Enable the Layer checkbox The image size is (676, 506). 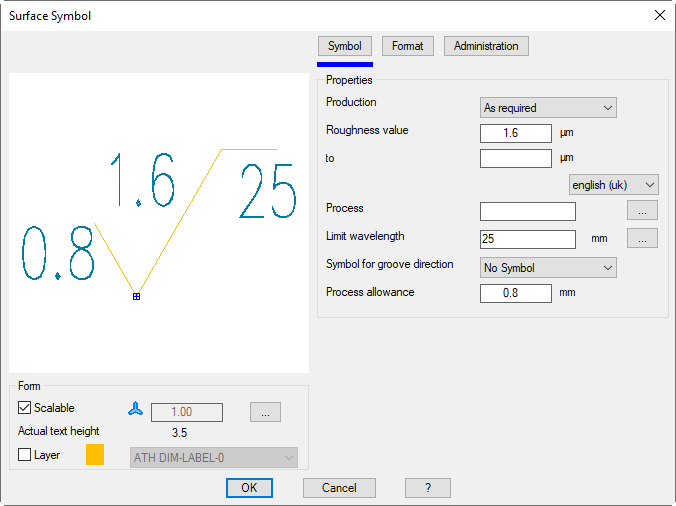click(x=25, y=455)
